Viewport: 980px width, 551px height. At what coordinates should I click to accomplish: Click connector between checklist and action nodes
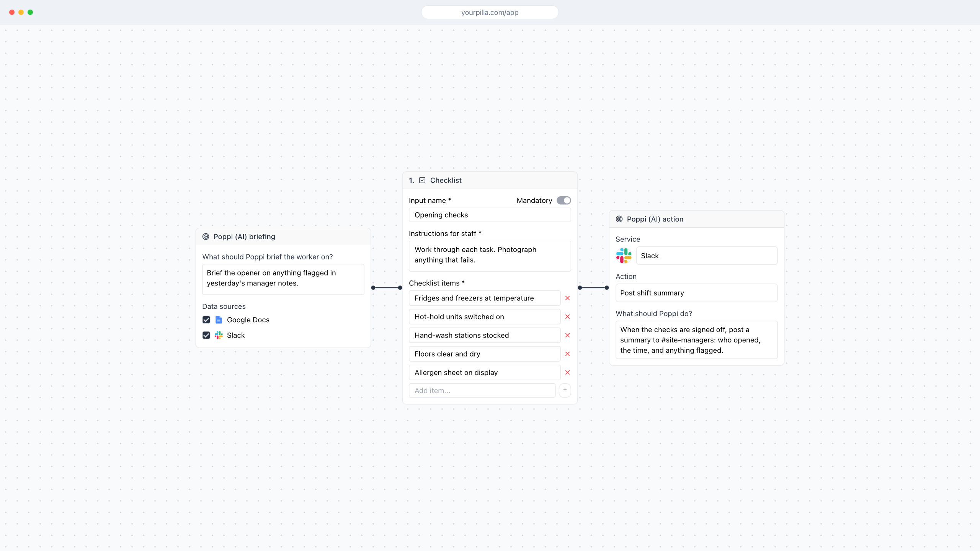[x=593, y=288]
